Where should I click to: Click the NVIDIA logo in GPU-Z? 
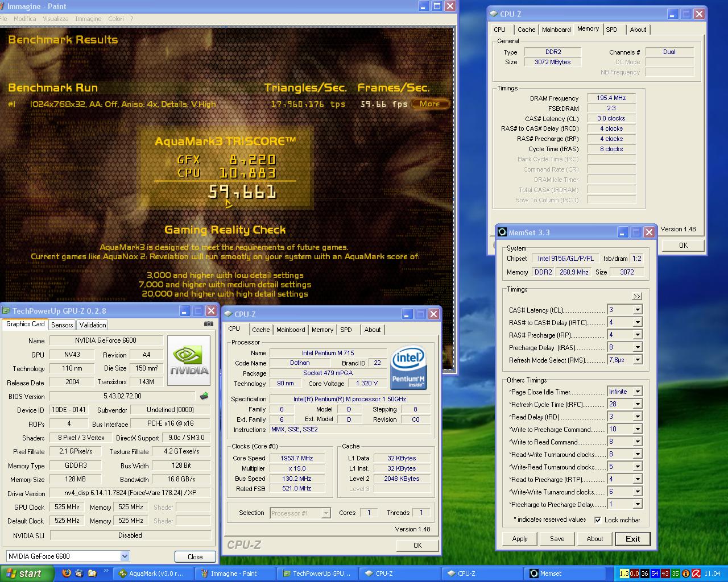tap(189, 360)
